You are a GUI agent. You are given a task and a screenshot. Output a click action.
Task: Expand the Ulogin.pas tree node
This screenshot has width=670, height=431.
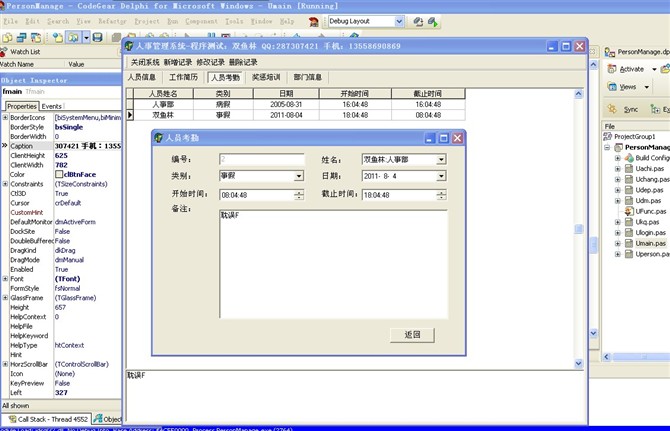[x=617, y=233]
